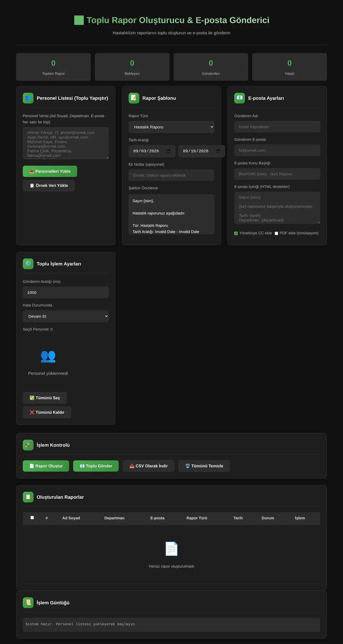Click the Rapor Şablonu notepad icon

coord(134,98)
